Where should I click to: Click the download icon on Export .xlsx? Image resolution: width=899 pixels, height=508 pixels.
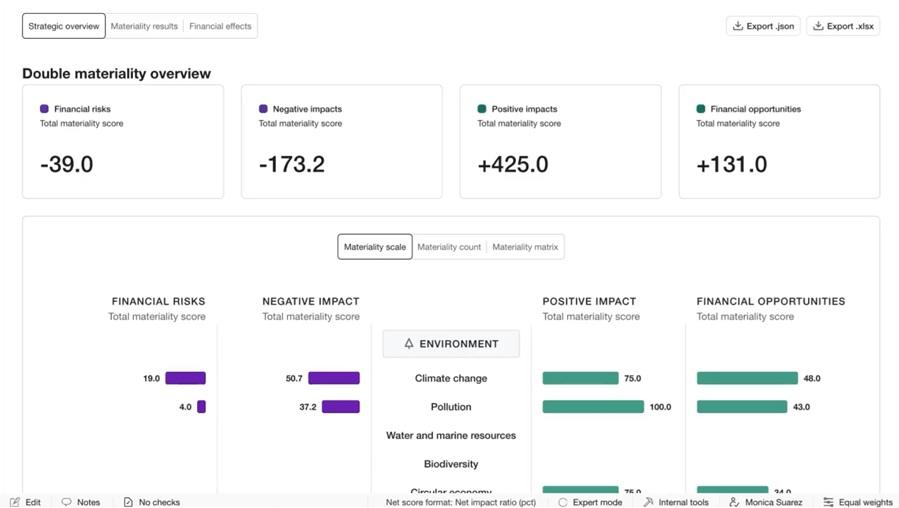(818, 26)
